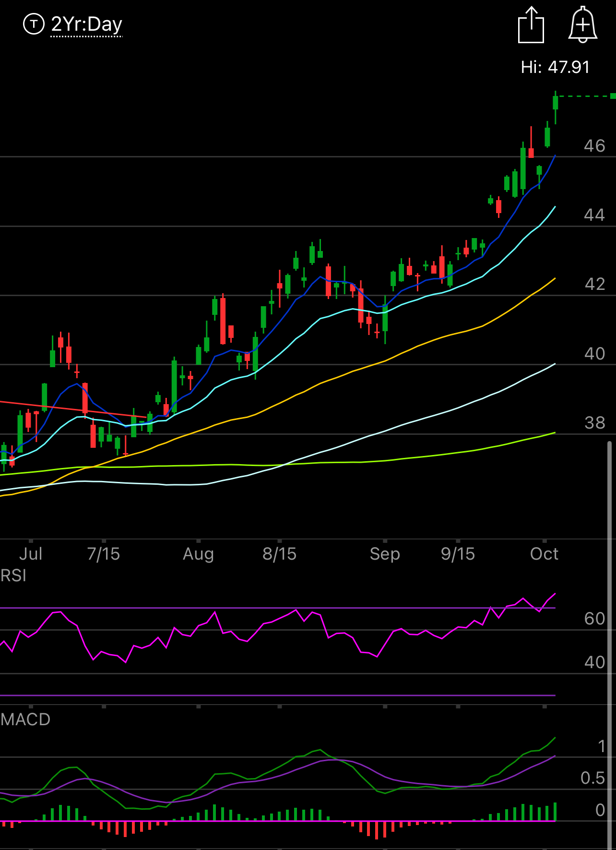Screen dimensions: 616x850
Task: Select the RSI 40 level label
Action: (x=595, y=662)
